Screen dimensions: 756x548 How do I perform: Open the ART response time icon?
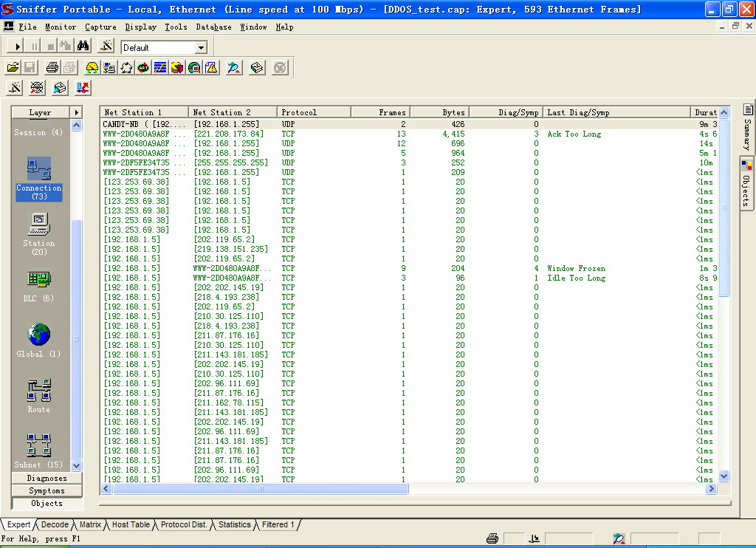coord(143,68)
